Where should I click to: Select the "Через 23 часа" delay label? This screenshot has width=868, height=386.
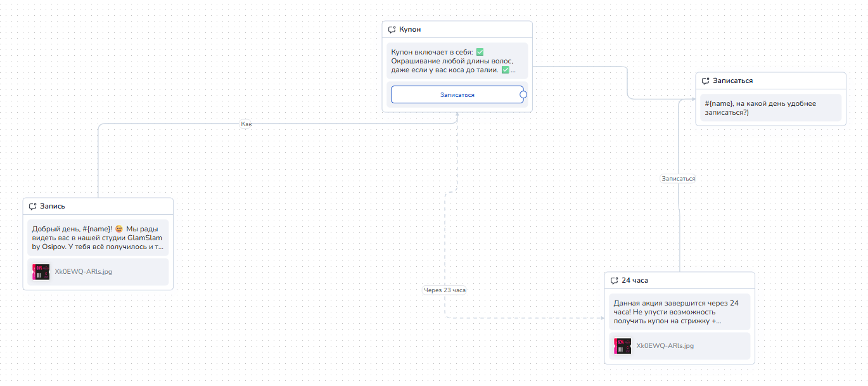(445, 290)
